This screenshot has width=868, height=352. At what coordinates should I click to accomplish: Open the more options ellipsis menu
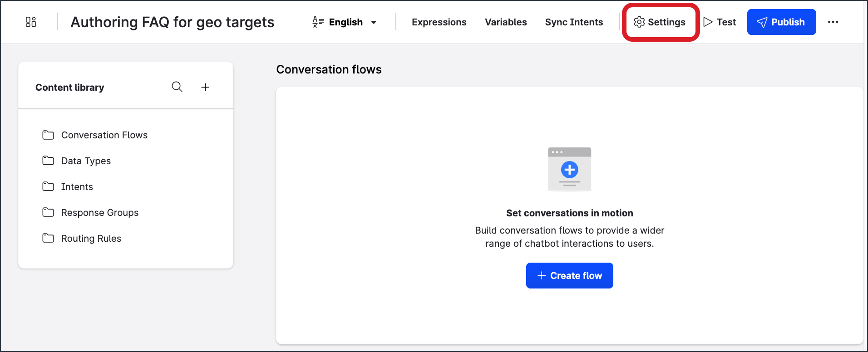coord(833,22)
